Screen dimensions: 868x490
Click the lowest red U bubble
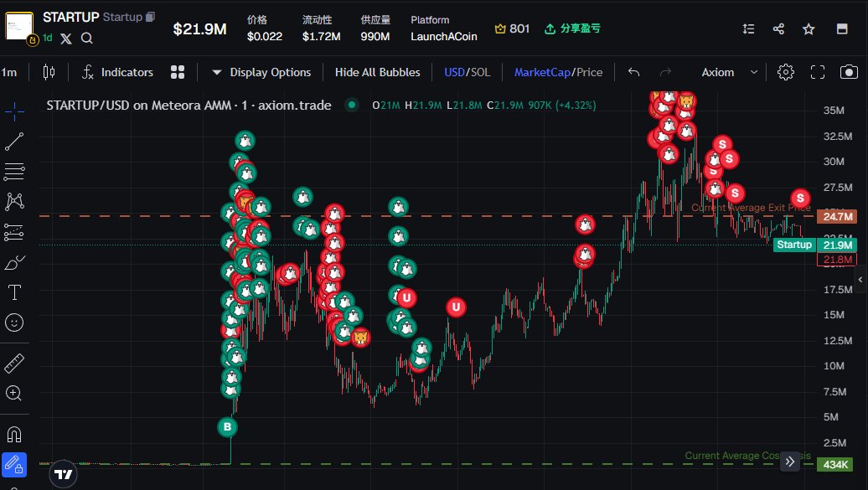pos(456,307)
